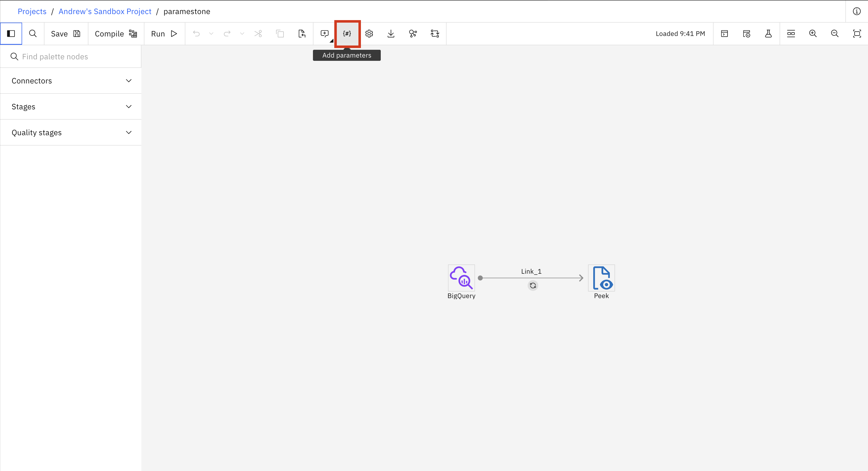Viewport: 868px width, 471px height.
Task: Click the Add parameters toolbar icon
Action: tap(347, 34)
